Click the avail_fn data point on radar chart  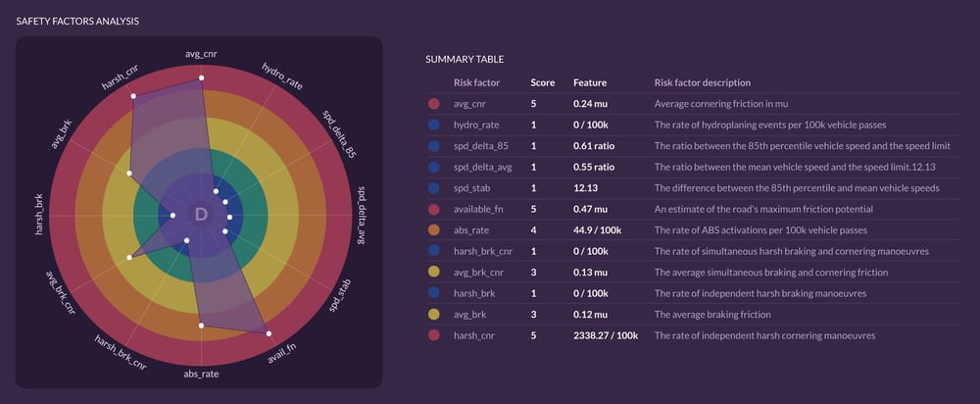coord(269,334)
